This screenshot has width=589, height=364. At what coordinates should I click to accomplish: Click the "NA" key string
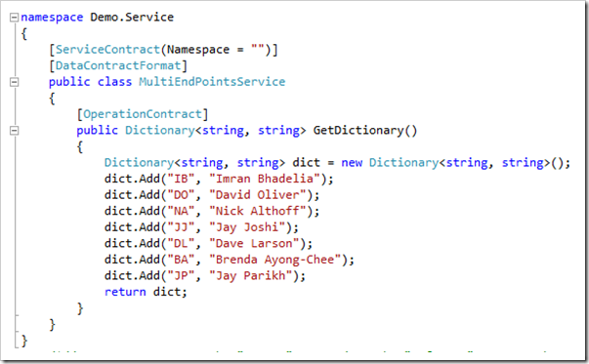click(181, 211)
